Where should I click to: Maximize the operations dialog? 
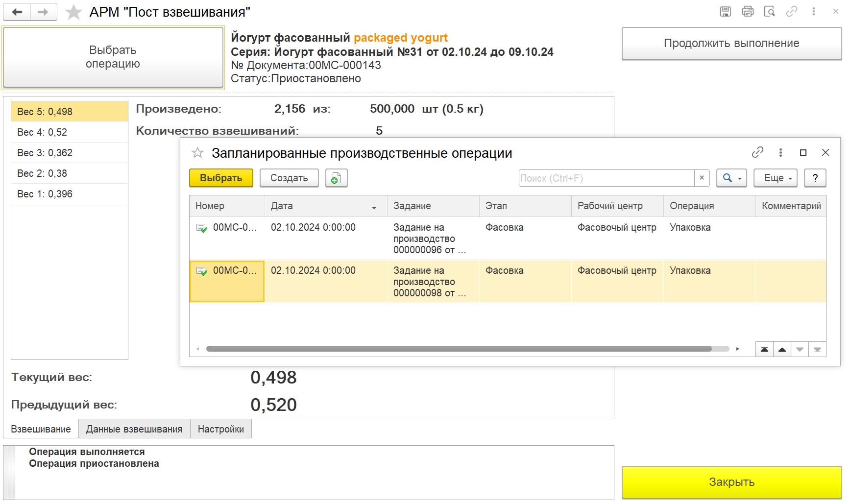(x=803, y=152)
